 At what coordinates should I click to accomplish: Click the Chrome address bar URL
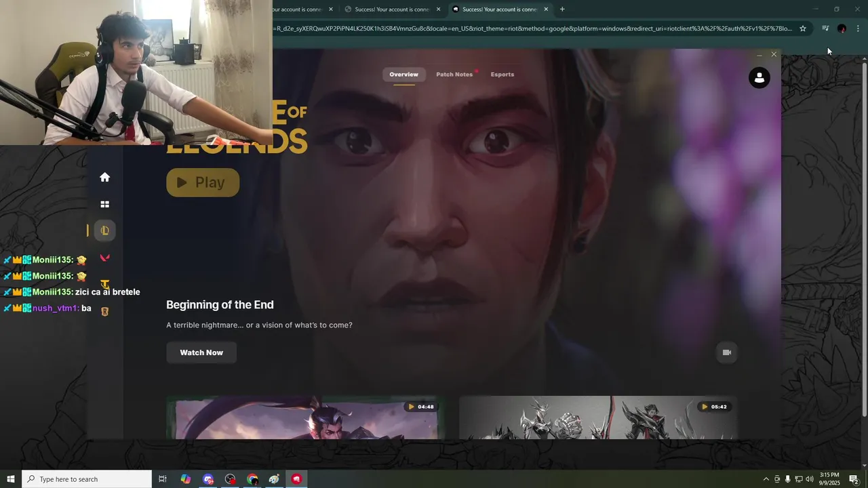pyautogui.click(x=532, y=28)
